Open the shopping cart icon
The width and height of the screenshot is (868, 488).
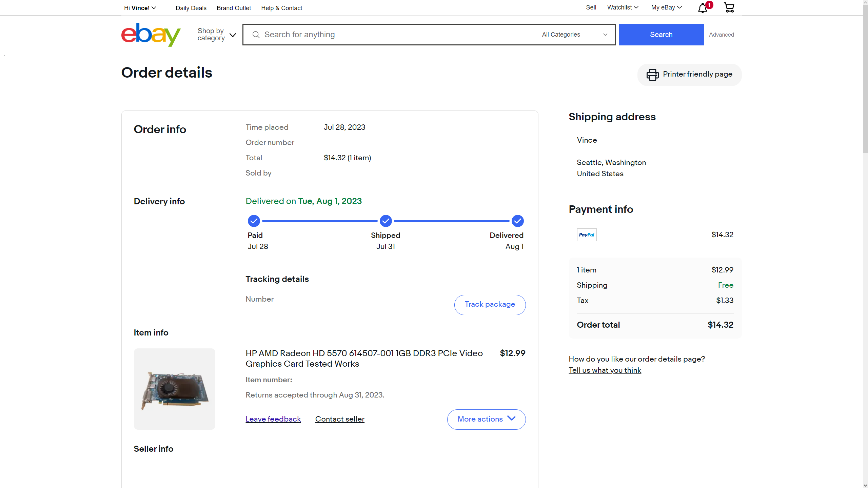pyautogui.click(x=729, y=7)
